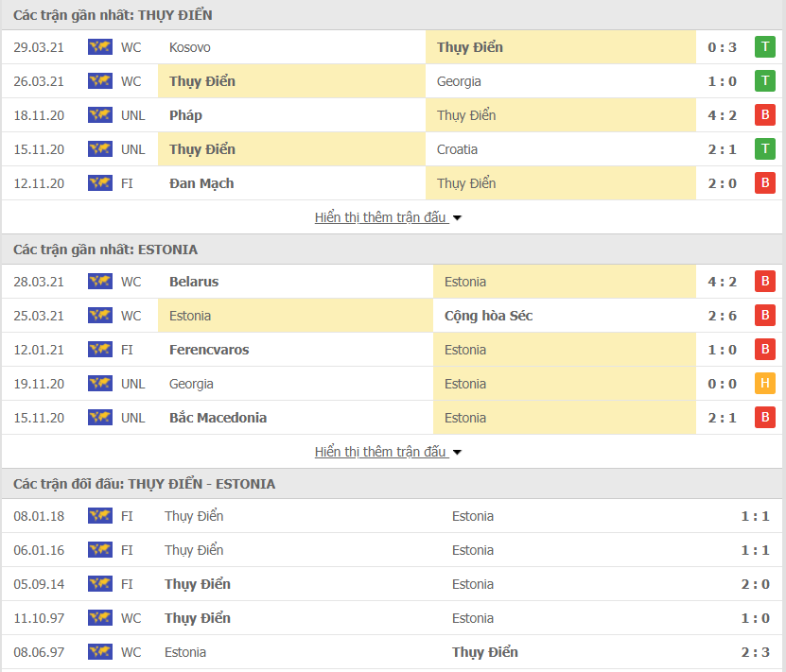
Task: Click the 2 : 3 score in the 08.06.97 row
Action: click(756, 652)
